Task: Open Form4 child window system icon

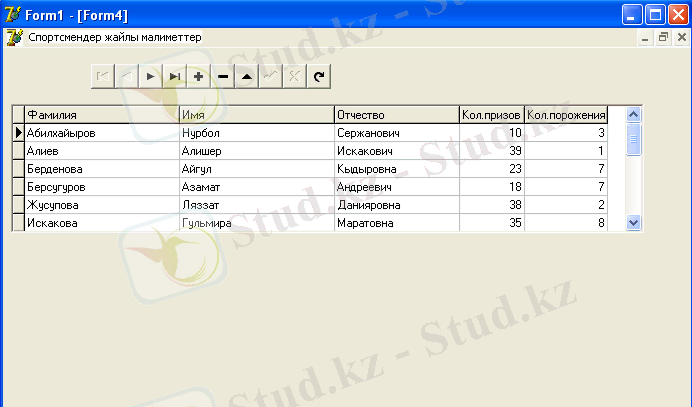Action: click(15, 38)
